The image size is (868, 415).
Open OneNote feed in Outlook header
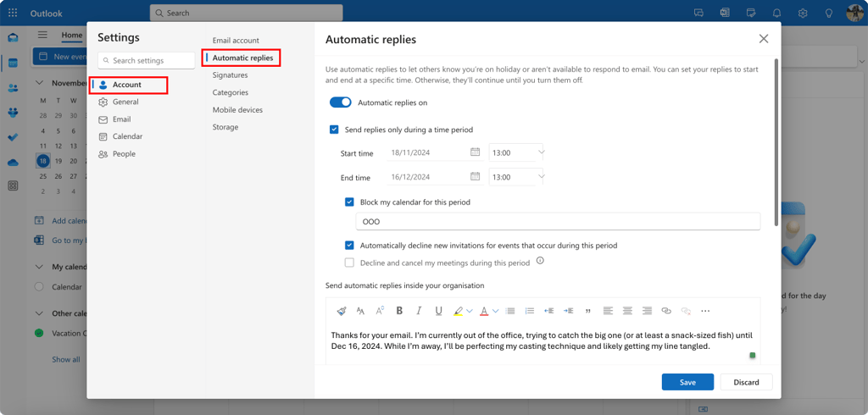(725, 14)
